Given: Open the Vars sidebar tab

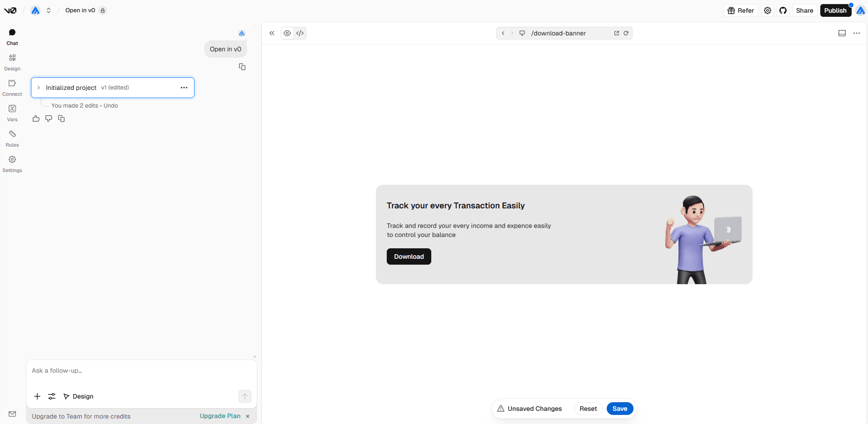Looking at the screenshot, I should [x=12, y=113].
